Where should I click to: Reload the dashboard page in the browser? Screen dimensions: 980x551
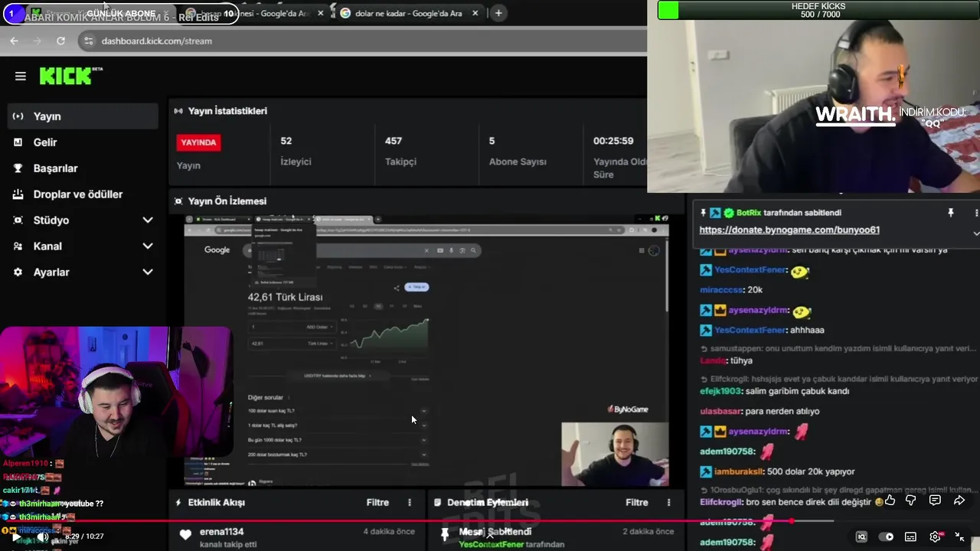(x=60, y=41)
